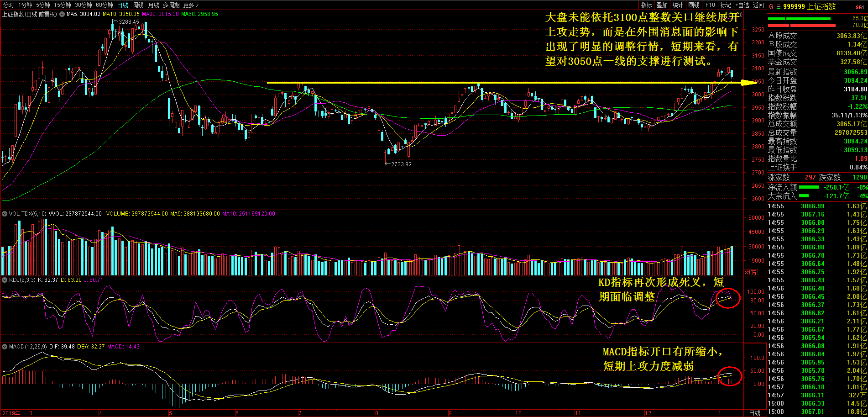Screen dimensions: 868x417
Task: Click the 大宗流入 -121.7亿 row
Action: 817,196
